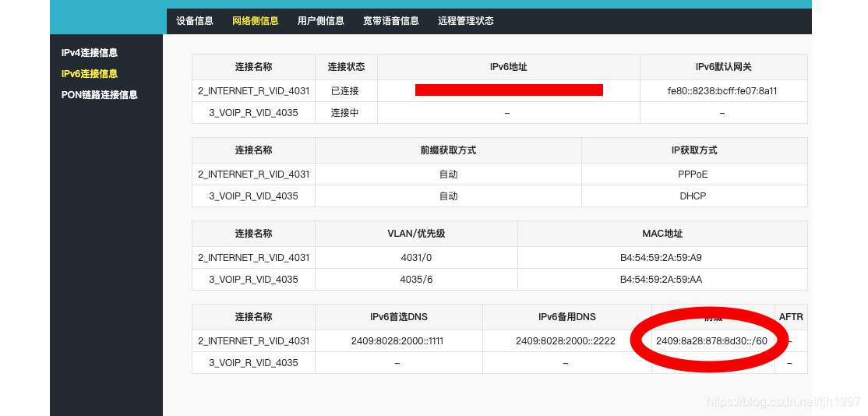This screenshot has height=416, width=868.
Task: Click the MAC地址 column header
Action: click(x=662, y=234)
